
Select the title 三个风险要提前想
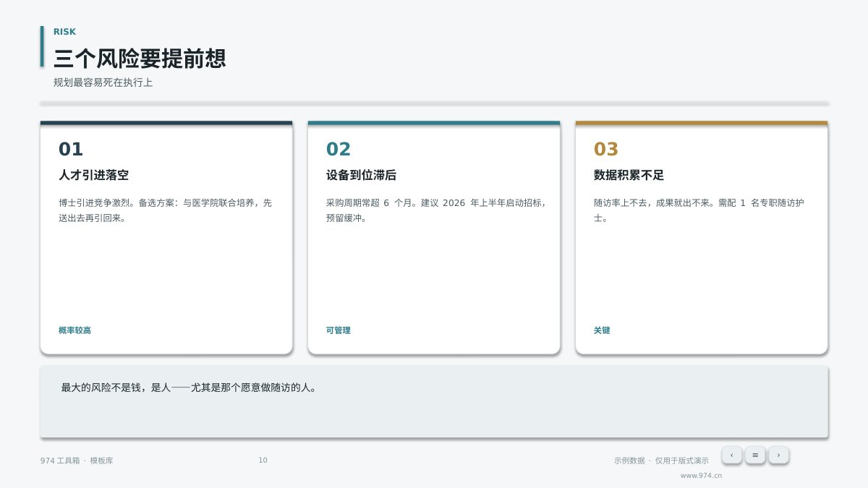click(x=140, y=58)
